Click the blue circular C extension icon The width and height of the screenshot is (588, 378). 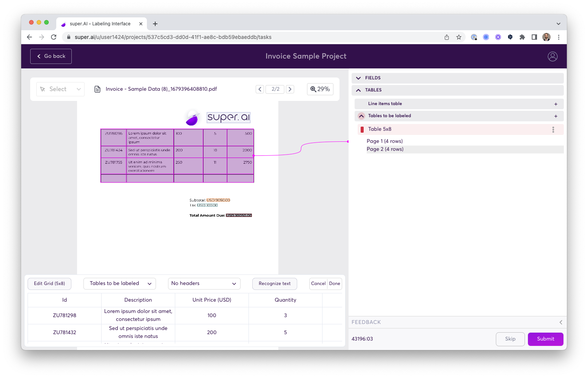(x=486, y=37)
